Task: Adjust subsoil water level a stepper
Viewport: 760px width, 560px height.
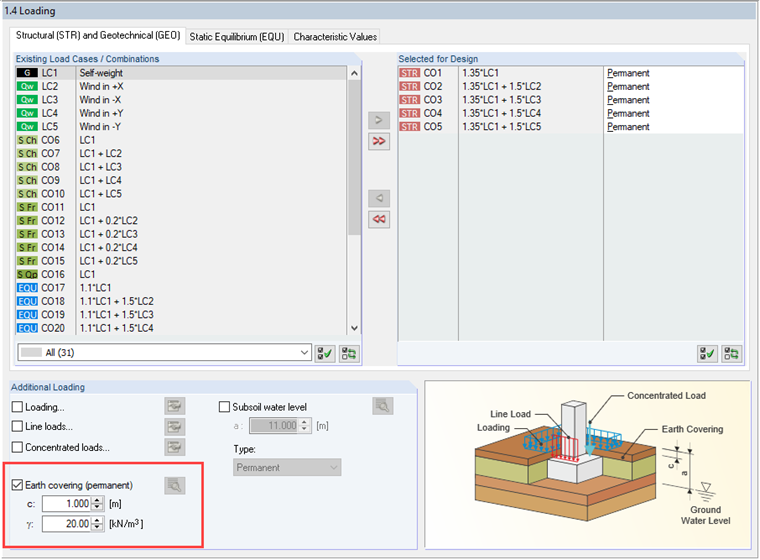Action: tap(304, 426)
